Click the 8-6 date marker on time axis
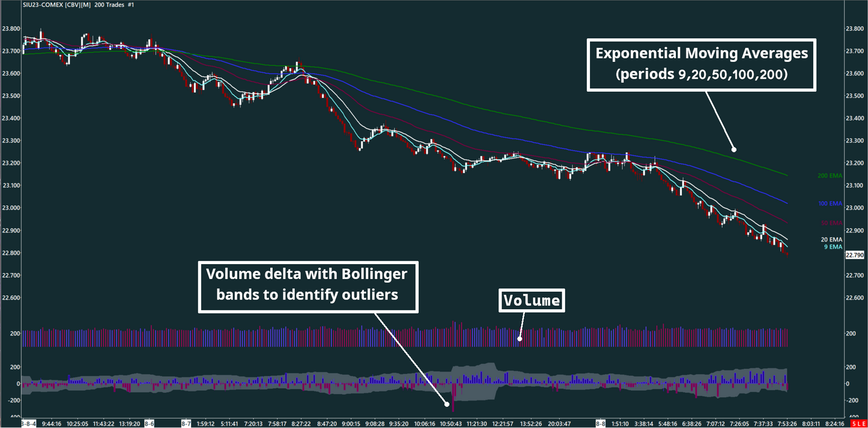Viewport: 868px width, 428px height. pyautogui.click(x=149, y=424)
